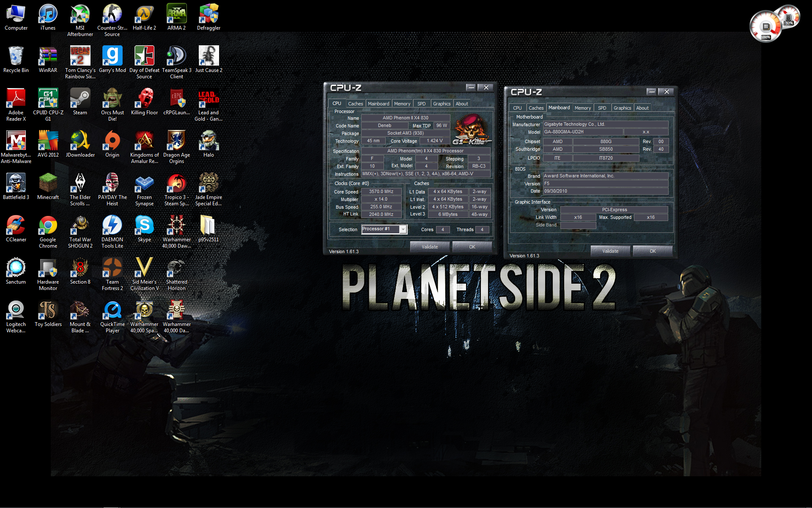812x508 pixels.
Task: Open Memory tab in right CPU-Z window
Action: 583,108
